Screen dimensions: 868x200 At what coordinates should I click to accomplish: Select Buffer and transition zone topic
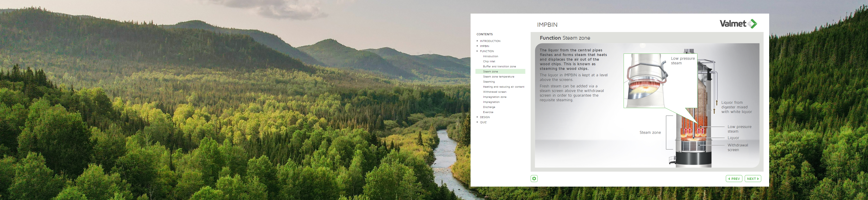[499, 67]
